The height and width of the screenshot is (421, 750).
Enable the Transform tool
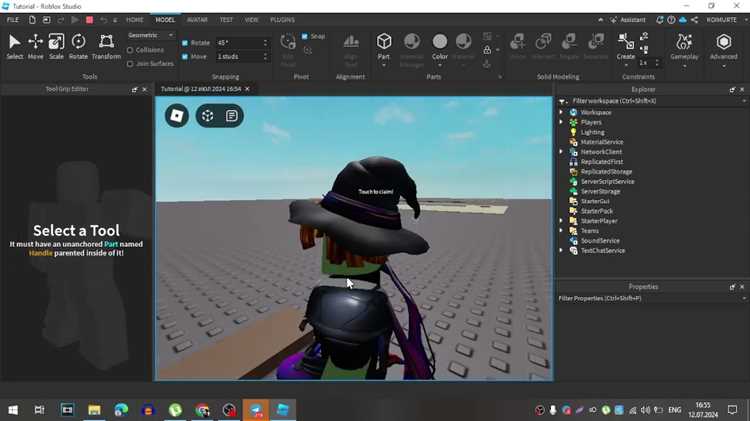click(106, 42)
